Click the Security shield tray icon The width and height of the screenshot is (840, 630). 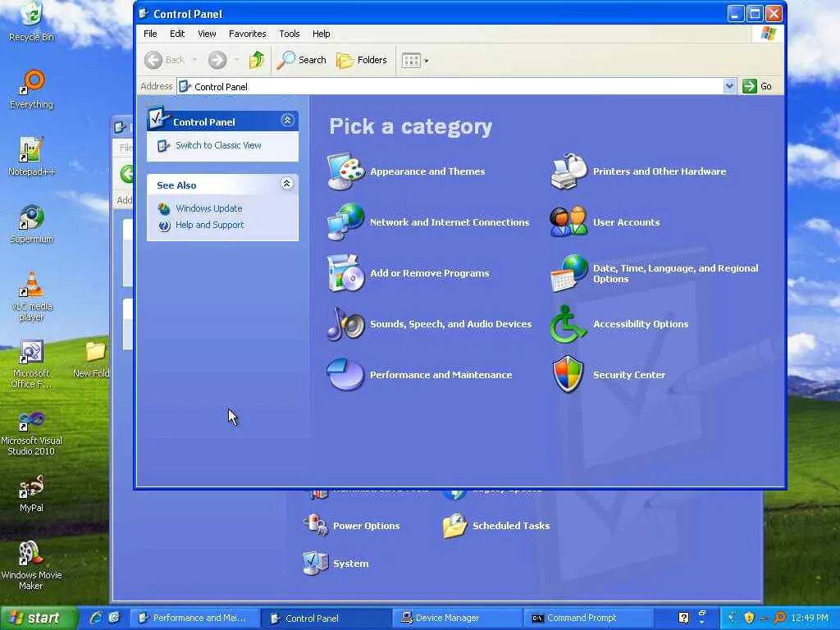[x=749, y=618]
